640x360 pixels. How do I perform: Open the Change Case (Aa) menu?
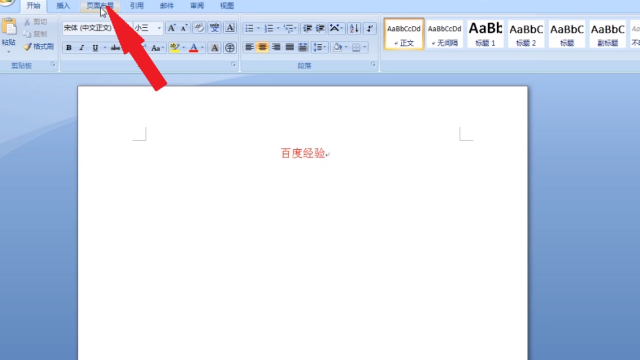(157, 48)
